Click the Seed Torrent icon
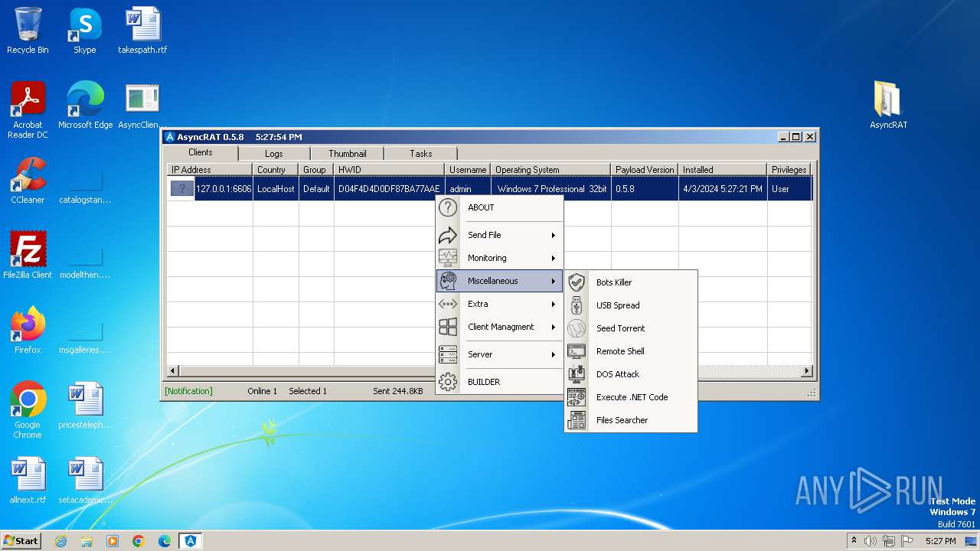Screen dimensions: 980x551 tap(577, 328)
